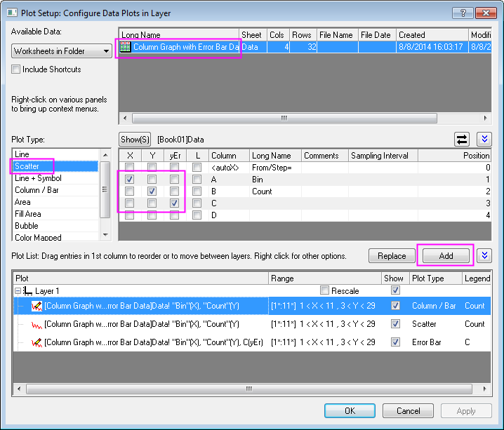
Task: Collapse the middle panel with the blue chevrons
Action: [484, 140]
